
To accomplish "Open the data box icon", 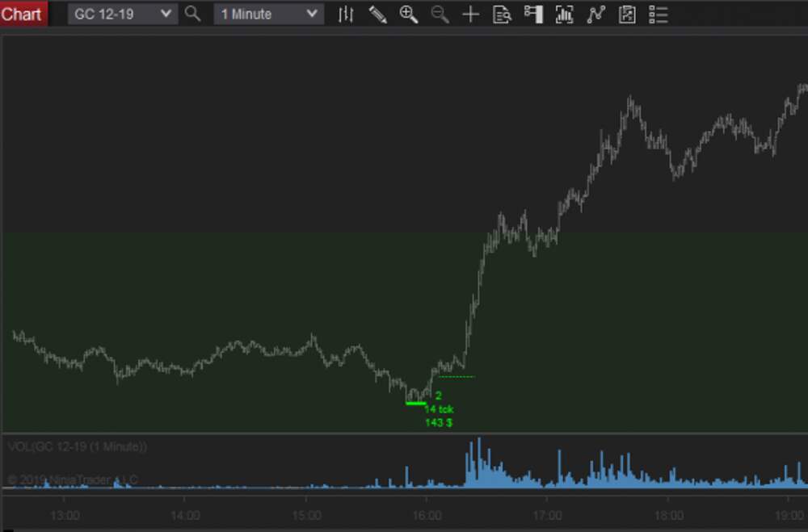I will [x=502, y=14].
